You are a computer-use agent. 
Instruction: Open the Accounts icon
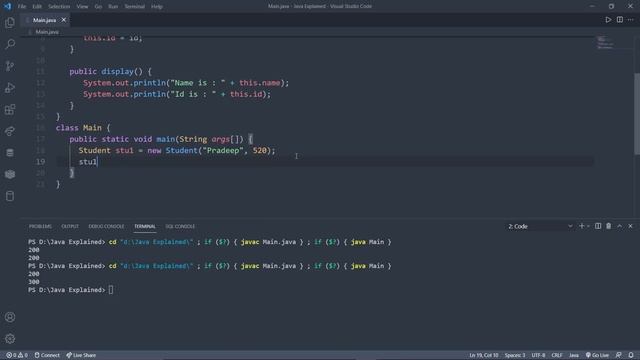(x=10, y=317)
